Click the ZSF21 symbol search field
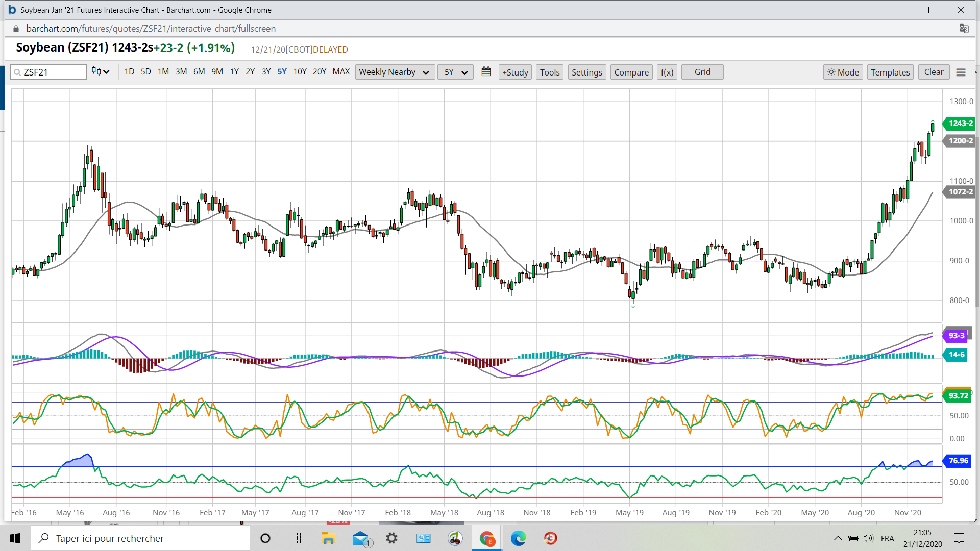980x551 pixels. pos(51,72)
